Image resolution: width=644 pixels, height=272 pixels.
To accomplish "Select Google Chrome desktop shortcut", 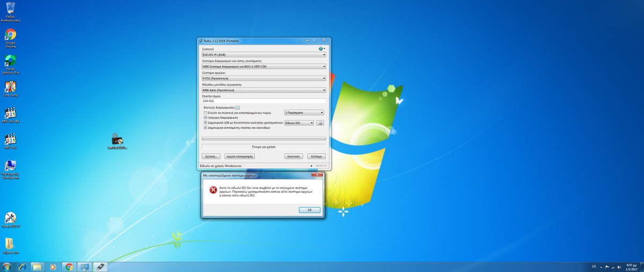I will point(10,38).
